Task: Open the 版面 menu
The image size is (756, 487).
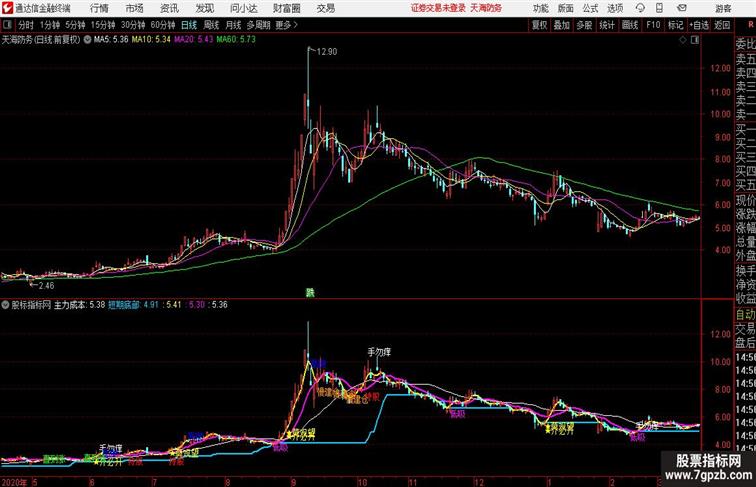Action: coord(566,8)
